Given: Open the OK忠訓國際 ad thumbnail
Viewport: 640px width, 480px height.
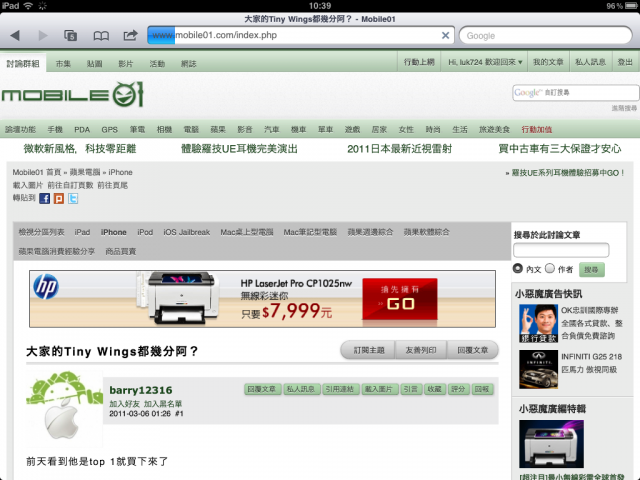Looking at the screenshot, I should pyautogui.click(x=538, y=323).
